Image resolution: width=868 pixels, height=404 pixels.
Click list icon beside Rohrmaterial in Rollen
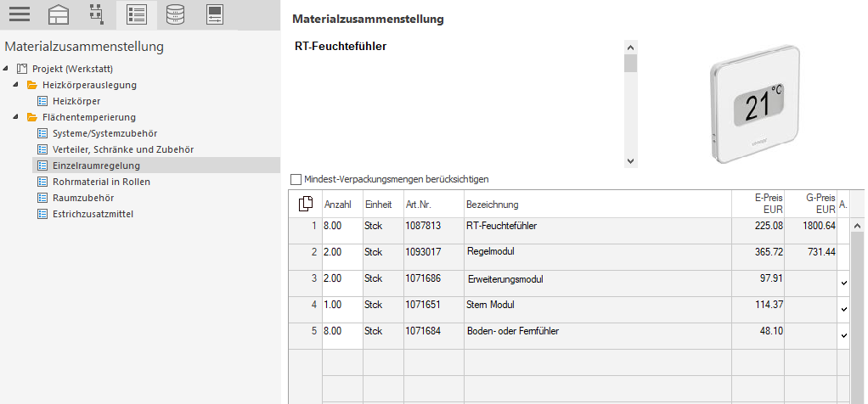pyautogui.click(x=42, y=182)
